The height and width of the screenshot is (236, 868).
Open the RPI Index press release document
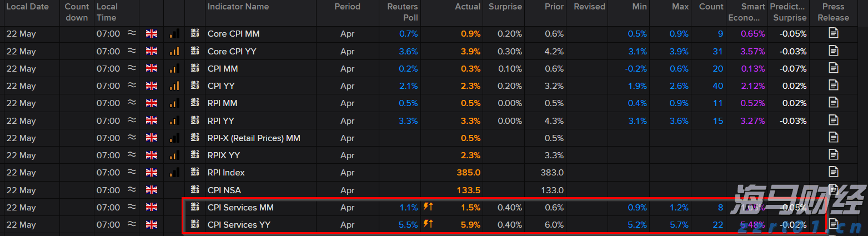[833, 172]
